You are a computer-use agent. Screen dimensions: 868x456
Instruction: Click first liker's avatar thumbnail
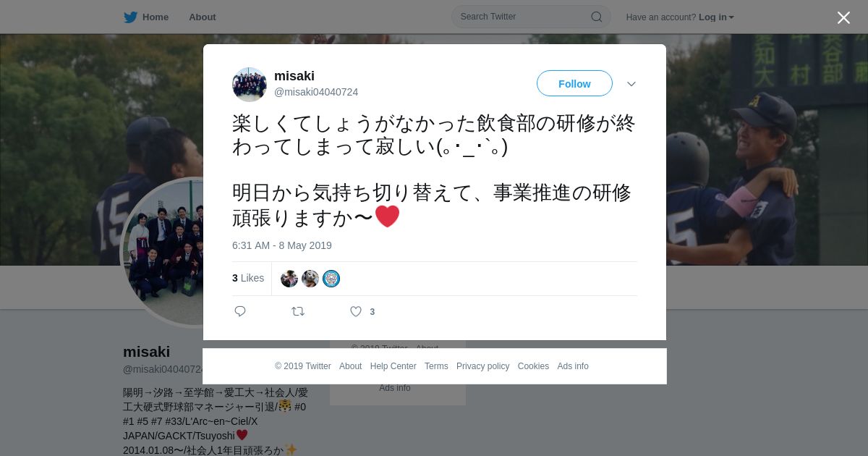(289, 279)
